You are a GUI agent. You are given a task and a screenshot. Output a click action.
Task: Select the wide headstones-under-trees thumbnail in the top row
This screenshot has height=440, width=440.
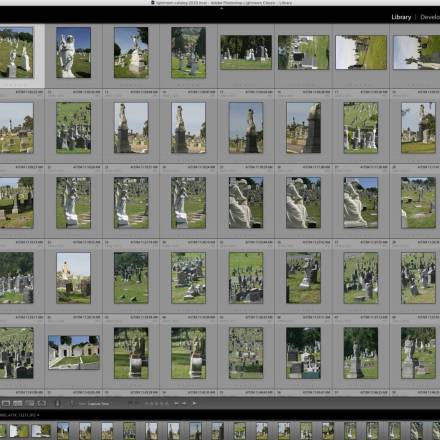point(246,52)
